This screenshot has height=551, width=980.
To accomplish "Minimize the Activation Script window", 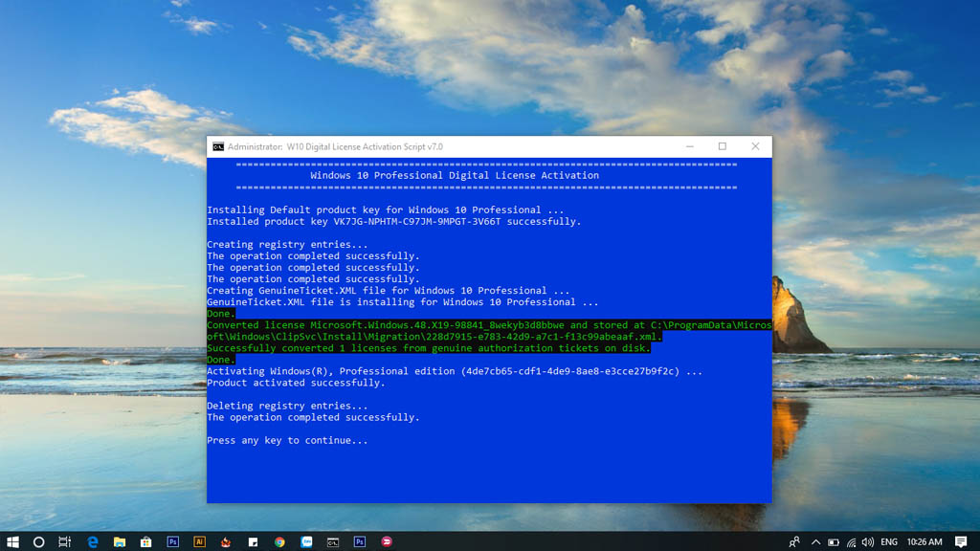I will tap(690, 146).
